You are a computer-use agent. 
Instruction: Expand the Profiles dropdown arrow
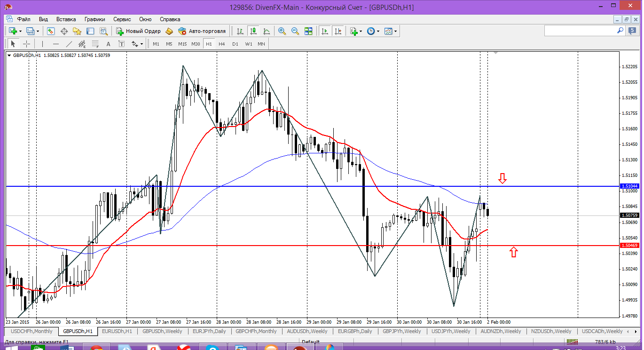click(x=38, y=31)
